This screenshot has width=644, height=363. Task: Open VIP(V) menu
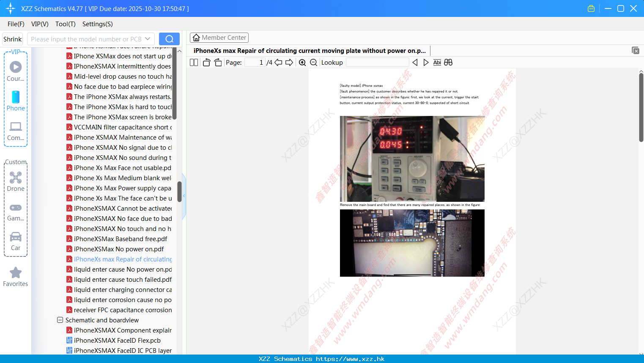click(40, 24)
